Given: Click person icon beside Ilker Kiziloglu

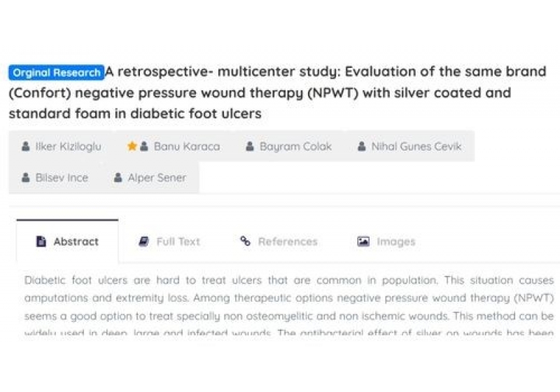Looking at the screenshot, I should tap(26, 147).
